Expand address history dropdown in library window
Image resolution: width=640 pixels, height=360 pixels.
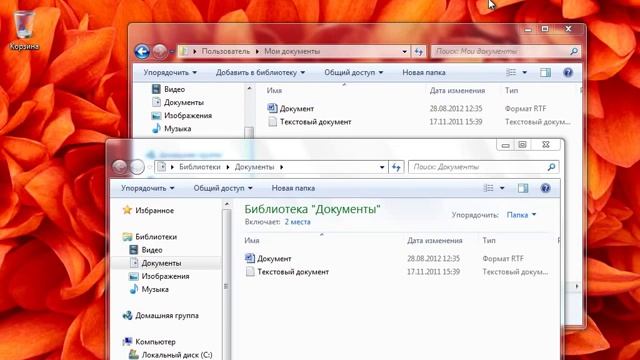(x=382, y=167)
